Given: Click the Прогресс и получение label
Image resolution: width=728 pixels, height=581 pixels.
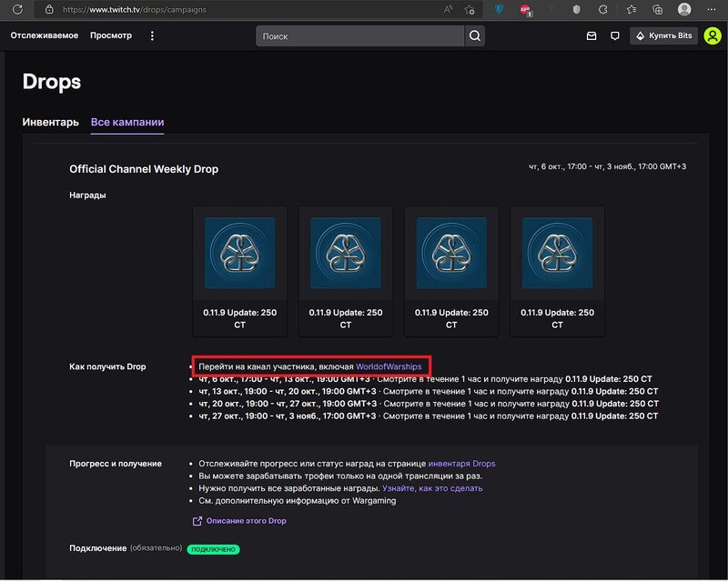Looking at the screenshot, I should point(116,464).
